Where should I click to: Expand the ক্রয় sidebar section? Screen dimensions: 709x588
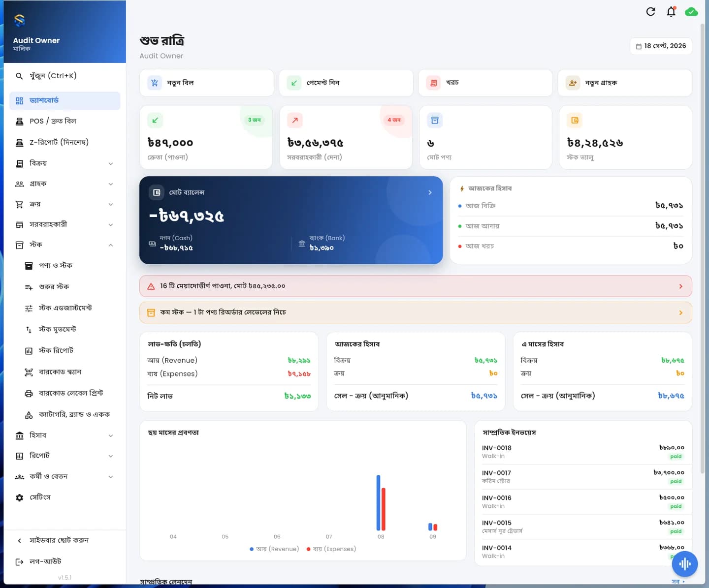pyautogui.click(x=64, y=204)
